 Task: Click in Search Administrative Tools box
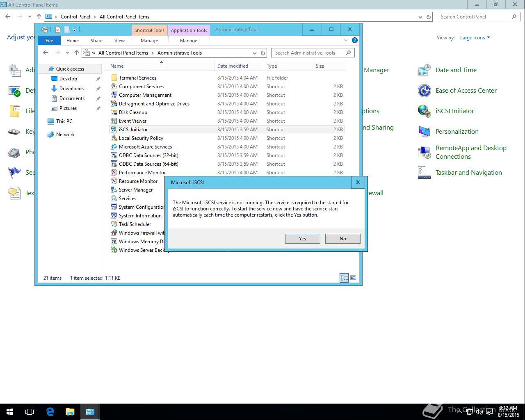click(313, 53)
